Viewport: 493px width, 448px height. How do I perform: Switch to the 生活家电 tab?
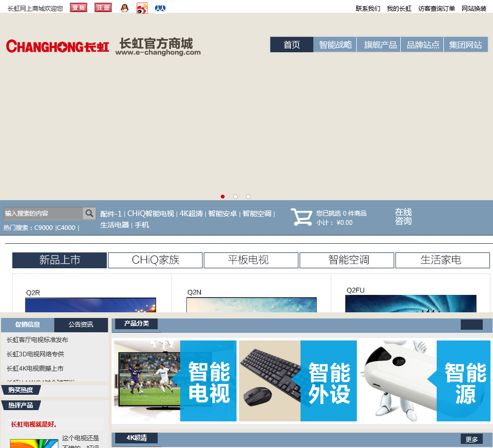tap(442, 260)
